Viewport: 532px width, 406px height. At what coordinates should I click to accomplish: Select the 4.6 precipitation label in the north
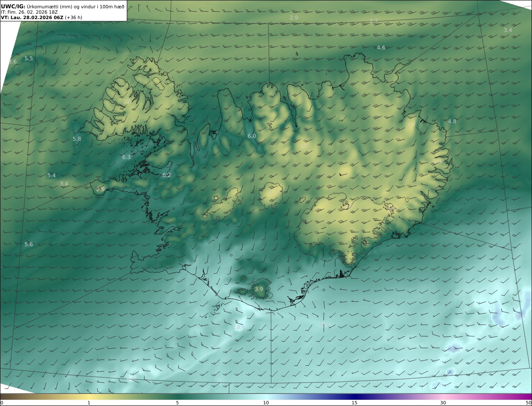click(381, 48)
